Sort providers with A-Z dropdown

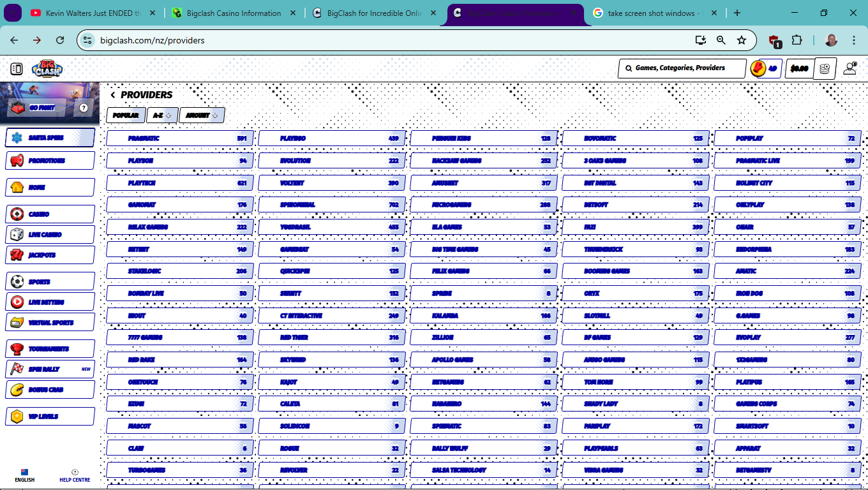pos(162,115)
